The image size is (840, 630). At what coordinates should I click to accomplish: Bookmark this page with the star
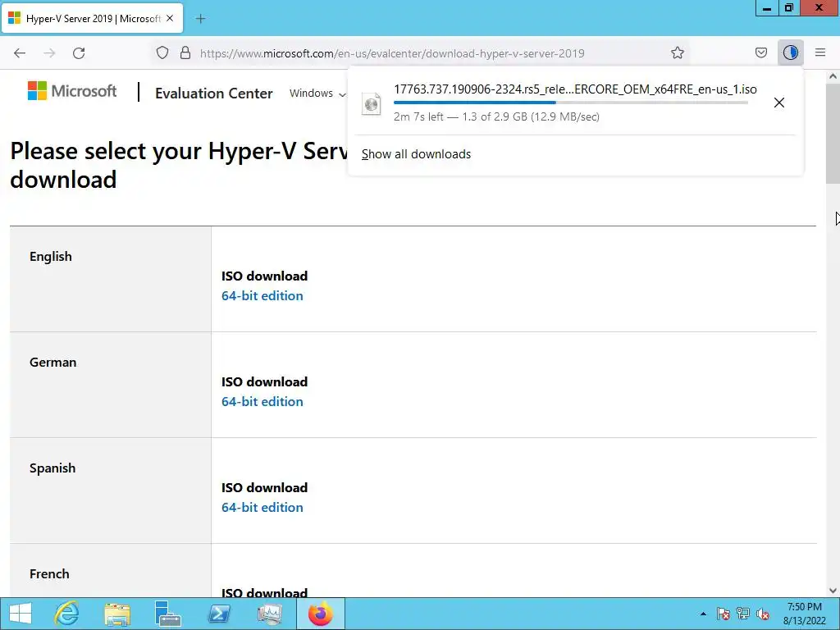(x=677, y=52)
